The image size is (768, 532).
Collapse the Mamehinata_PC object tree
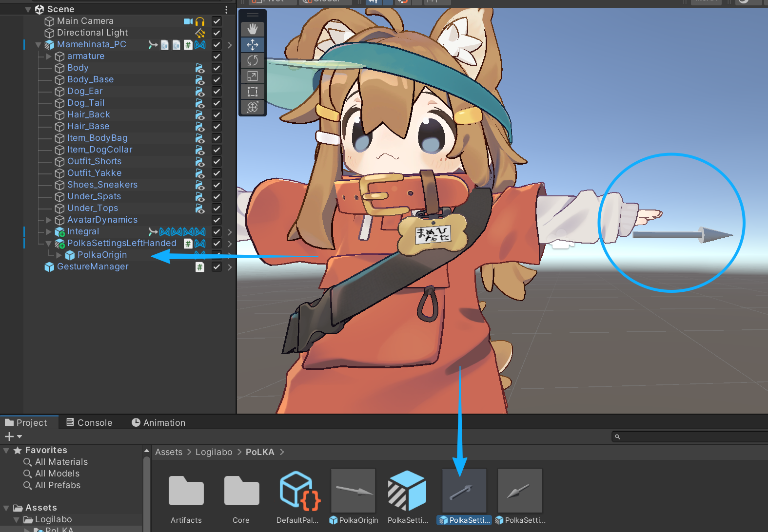39,44
